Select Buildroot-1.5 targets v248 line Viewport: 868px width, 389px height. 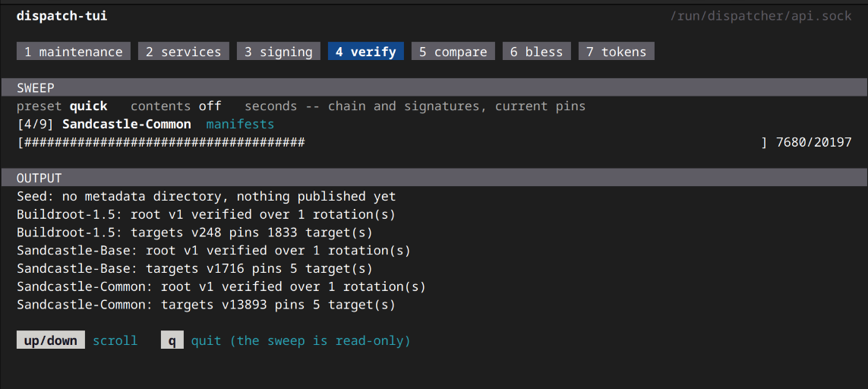[195, 232]
